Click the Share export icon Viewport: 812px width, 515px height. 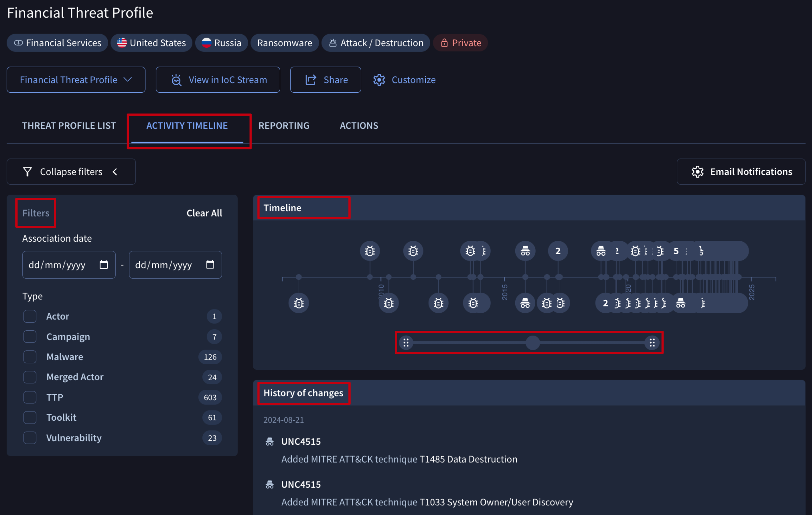[311, 80]
